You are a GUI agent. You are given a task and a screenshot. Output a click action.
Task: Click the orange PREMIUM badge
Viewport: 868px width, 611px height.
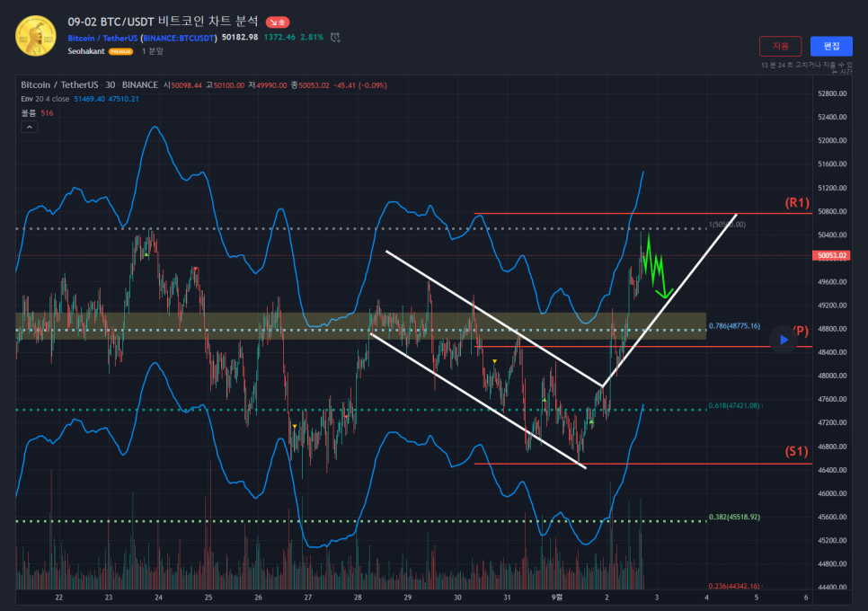120,52
